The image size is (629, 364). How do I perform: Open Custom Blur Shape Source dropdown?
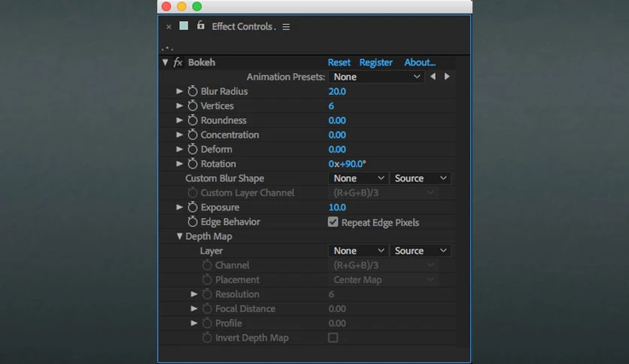[420, 178]
